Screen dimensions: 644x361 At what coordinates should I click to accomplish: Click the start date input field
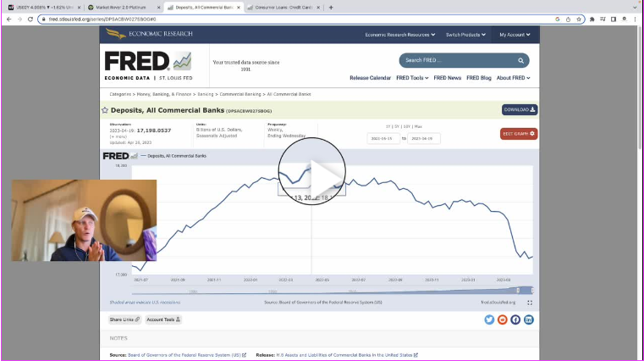[383, 139]
